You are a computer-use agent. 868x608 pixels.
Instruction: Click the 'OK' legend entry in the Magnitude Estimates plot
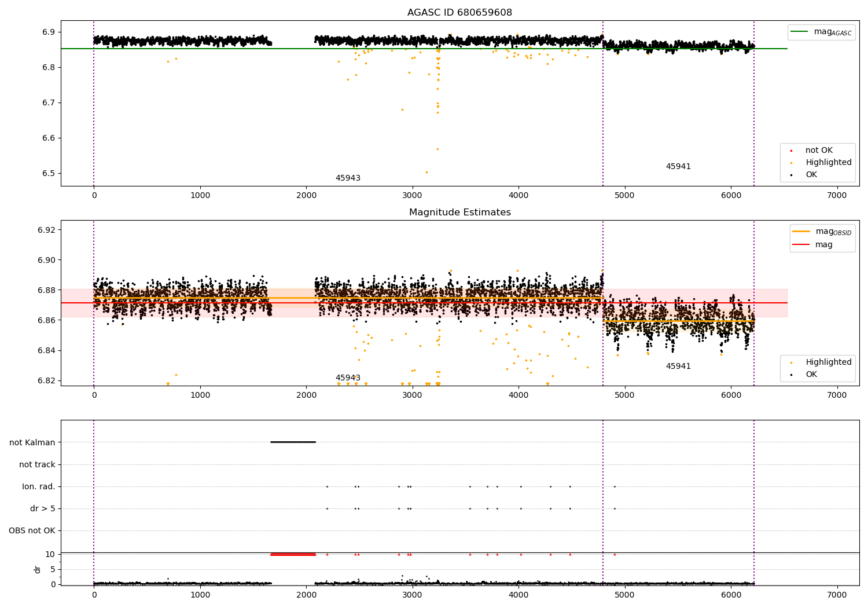(811, 375)
